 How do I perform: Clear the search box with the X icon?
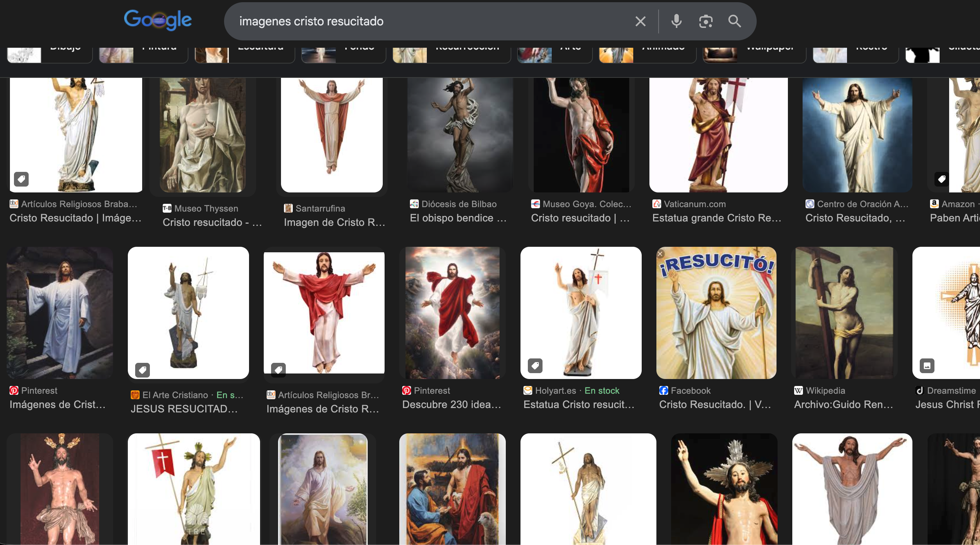coord(640,21)
